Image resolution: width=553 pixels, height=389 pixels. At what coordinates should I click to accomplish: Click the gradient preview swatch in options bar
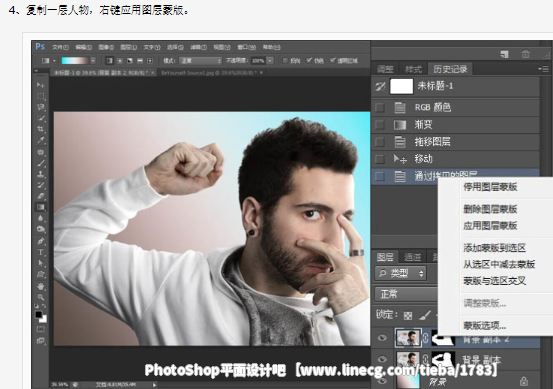coord(75,61)
